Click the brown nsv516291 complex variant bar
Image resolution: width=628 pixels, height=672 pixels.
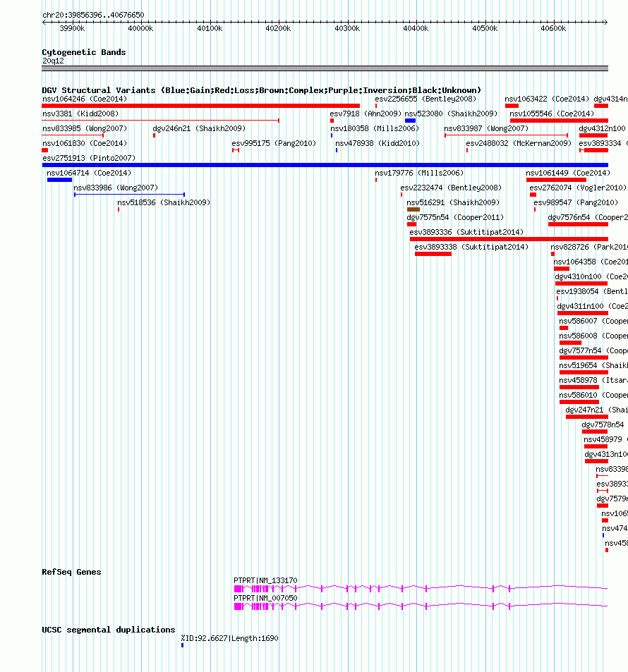413,209
